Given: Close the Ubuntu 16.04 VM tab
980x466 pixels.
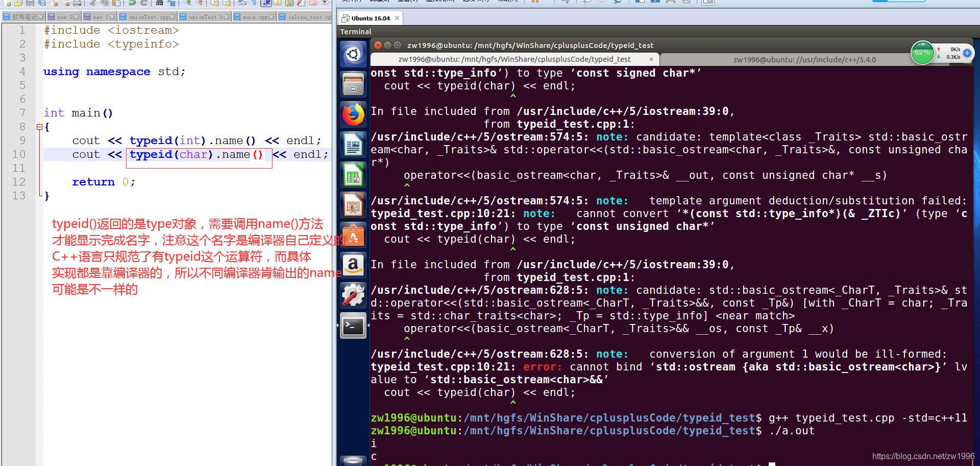Looking at the screenshot, I should point(397,18).
